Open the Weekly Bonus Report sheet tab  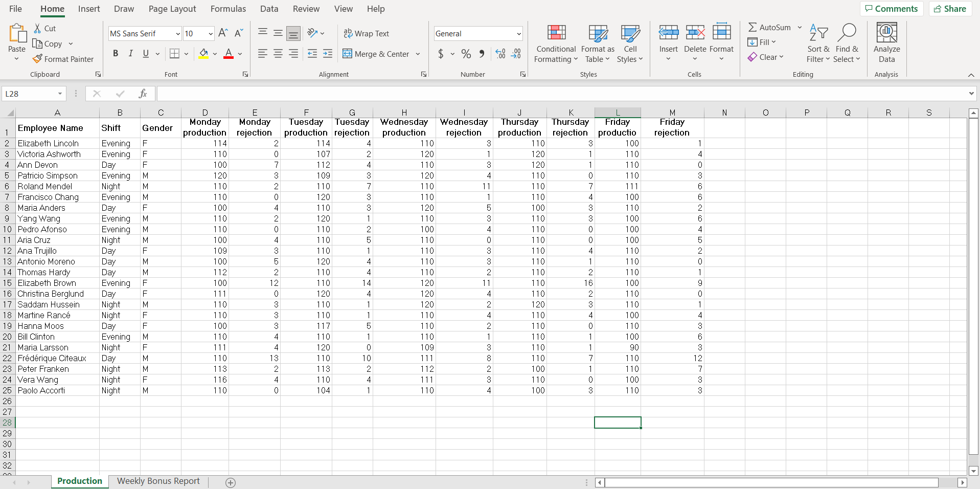point(158,481)
